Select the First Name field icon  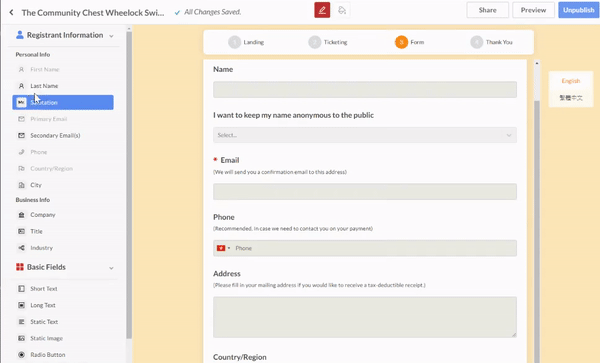(x=21, y=69)
